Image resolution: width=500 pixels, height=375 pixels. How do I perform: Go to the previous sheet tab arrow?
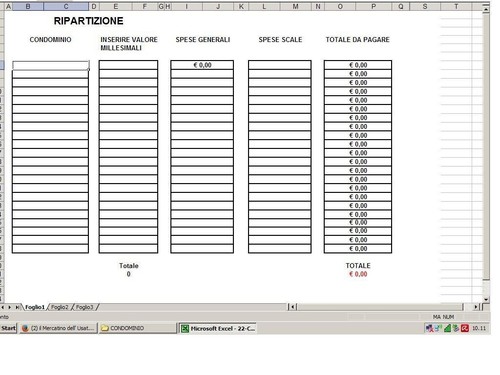pyautogui.click(x=3, y=307)
